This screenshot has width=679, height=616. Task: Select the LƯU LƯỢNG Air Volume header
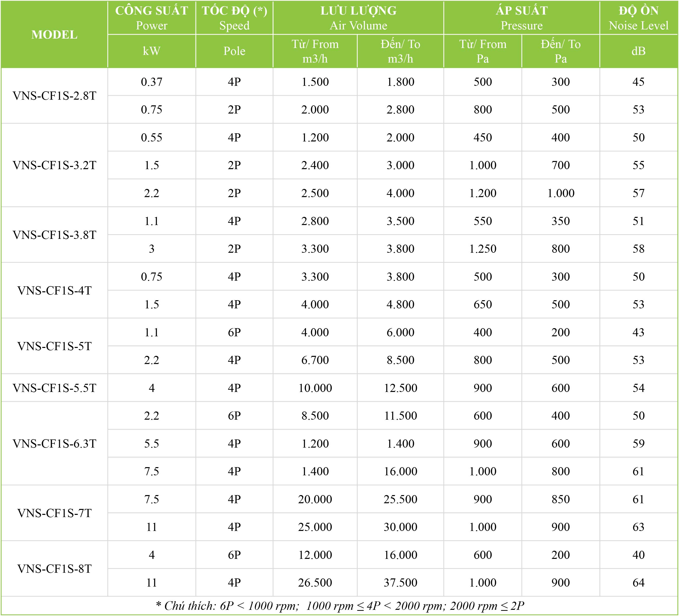point(358,18)
